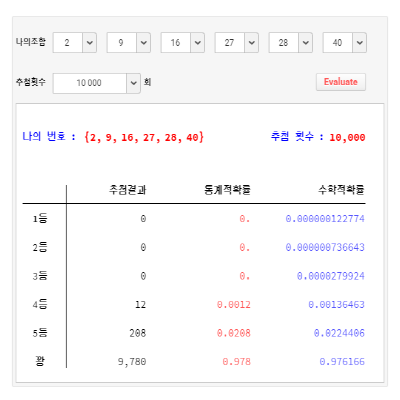This screenshot has width=400, height=400.
Task: Open dropdown arrow for number 28
Action: coord(305,43)
